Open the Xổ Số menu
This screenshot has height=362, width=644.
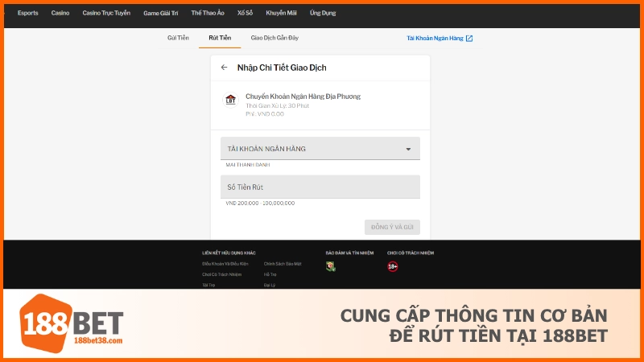click(x=246, y=13)
